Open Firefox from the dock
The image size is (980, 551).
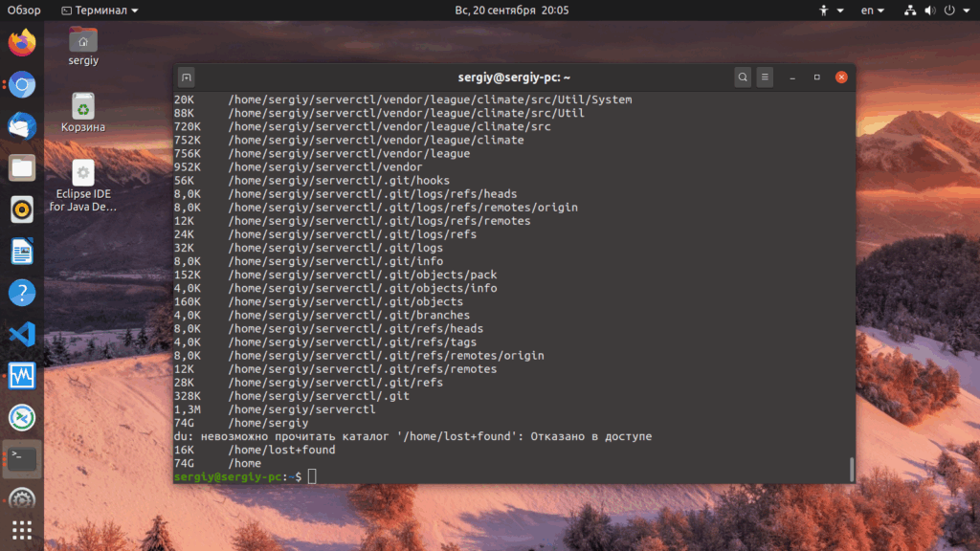[x=22, y=42]
